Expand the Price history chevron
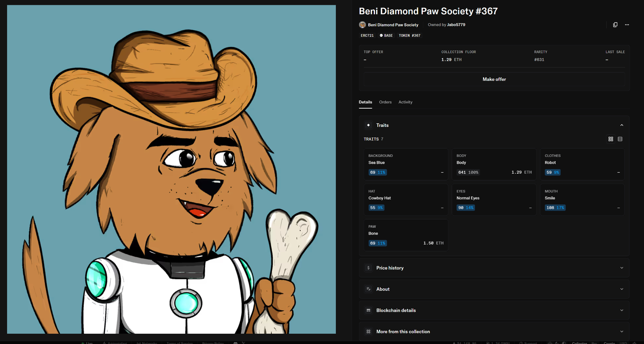 pos(622,268)
